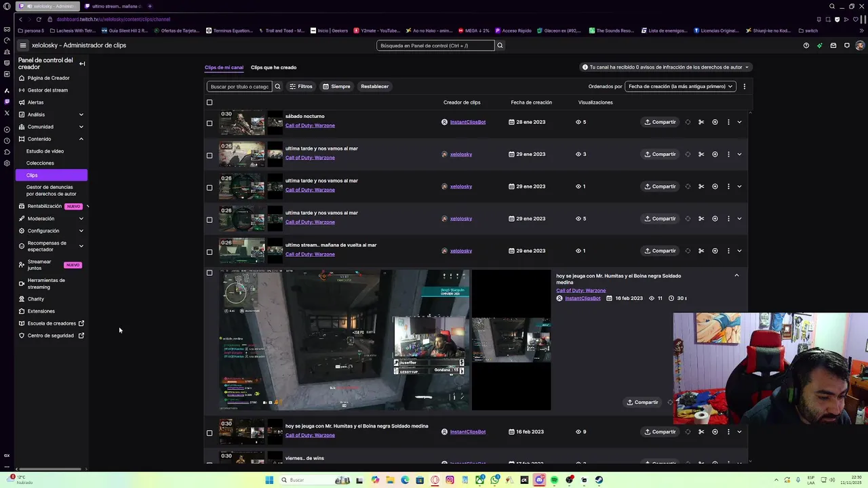868x488 pixels.
Task: Collapse the Panel de control sidebar
Action: tap(82, 64)
